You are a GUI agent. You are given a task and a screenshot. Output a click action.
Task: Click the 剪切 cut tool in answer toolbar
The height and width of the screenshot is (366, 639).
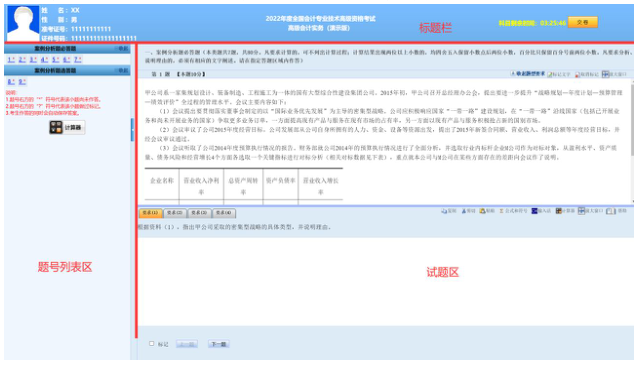pos(468,211)
